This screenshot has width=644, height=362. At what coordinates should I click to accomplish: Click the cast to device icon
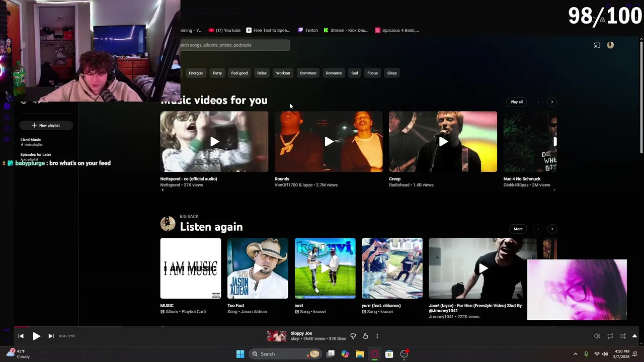pos(597,45)
